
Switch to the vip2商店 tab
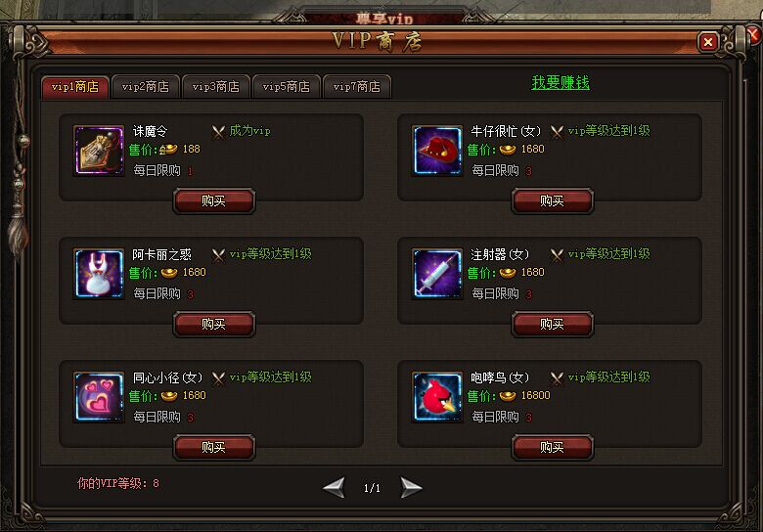click(146, 87)
